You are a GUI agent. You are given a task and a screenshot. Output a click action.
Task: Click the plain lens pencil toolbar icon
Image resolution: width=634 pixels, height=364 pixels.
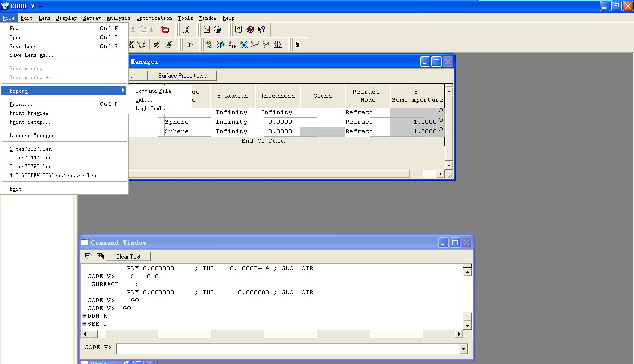168,45
